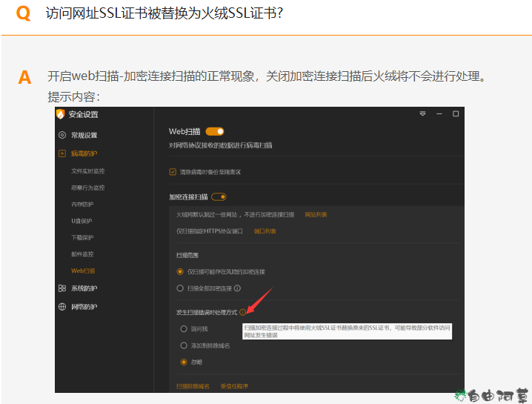Click the 常规设置 gear icon
The image size is (532, 404).
(62, 135)
